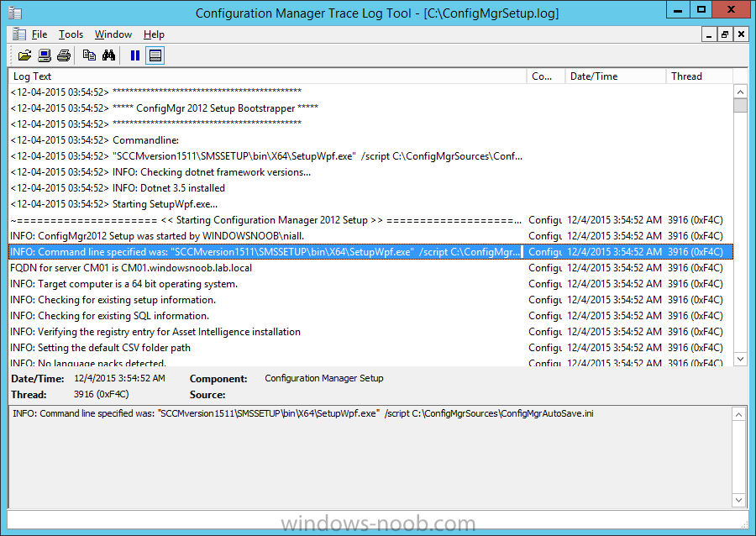Click the Log Text column header
This screenshot has height=536, width=756.
pos(268,76)
